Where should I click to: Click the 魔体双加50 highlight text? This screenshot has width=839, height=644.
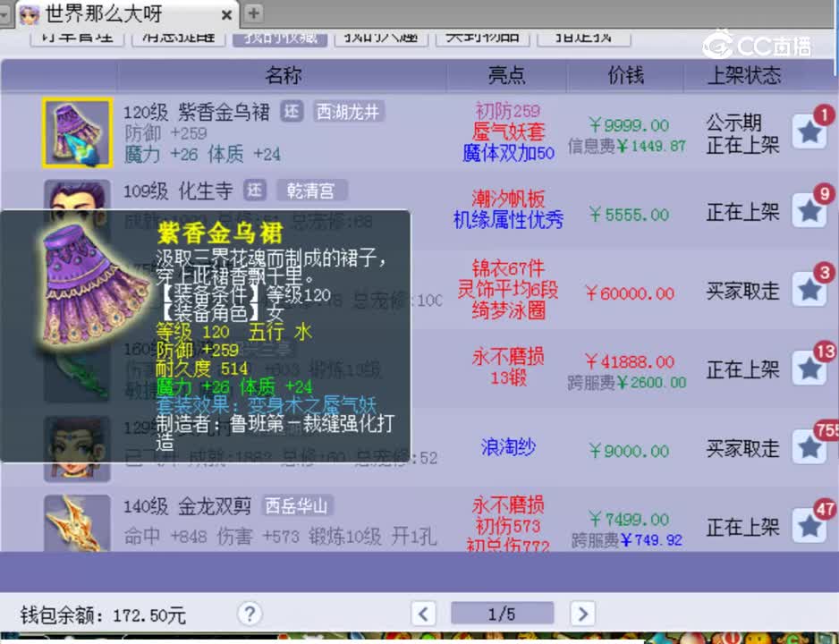coord(508,153)
